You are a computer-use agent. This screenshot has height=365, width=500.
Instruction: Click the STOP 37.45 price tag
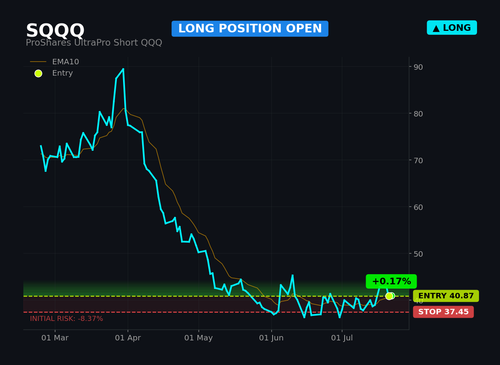click(x=443, y=312)
